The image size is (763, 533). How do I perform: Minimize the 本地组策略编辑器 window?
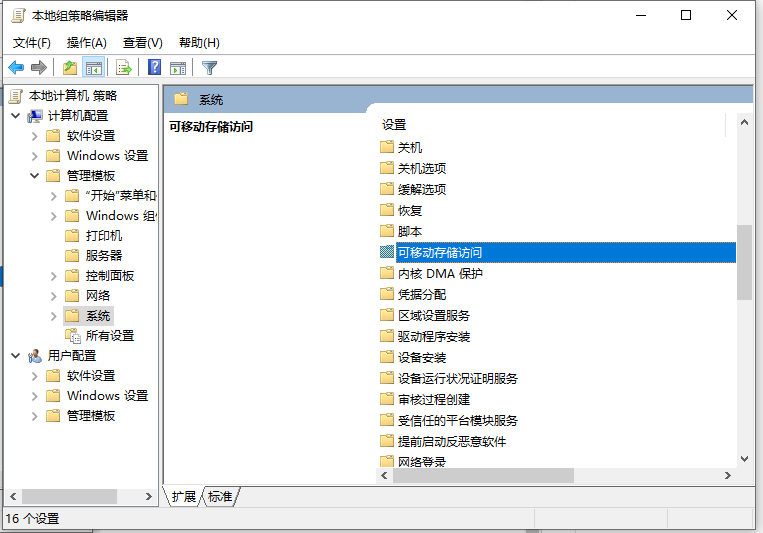(x=641, y=16)
